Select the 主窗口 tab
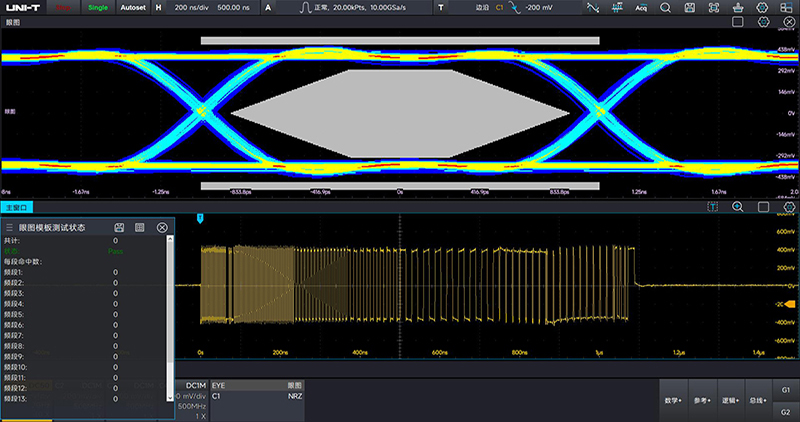This screenshot has height=422, width=800. click(16, 207)
